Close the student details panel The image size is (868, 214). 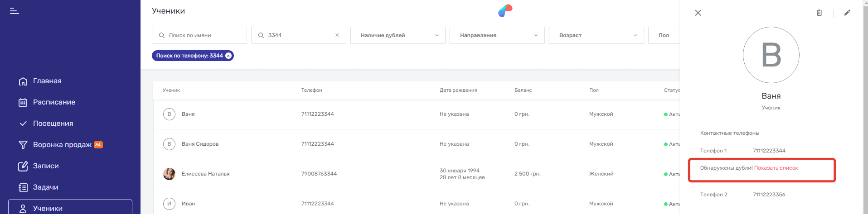coord(698,13)
